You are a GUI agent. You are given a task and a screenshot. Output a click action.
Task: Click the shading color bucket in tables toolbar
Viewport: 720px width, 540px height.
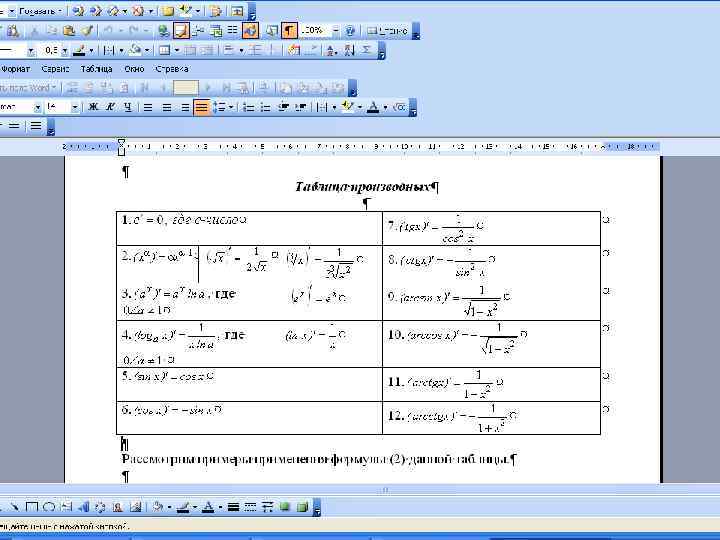click(x=135, y=50)
